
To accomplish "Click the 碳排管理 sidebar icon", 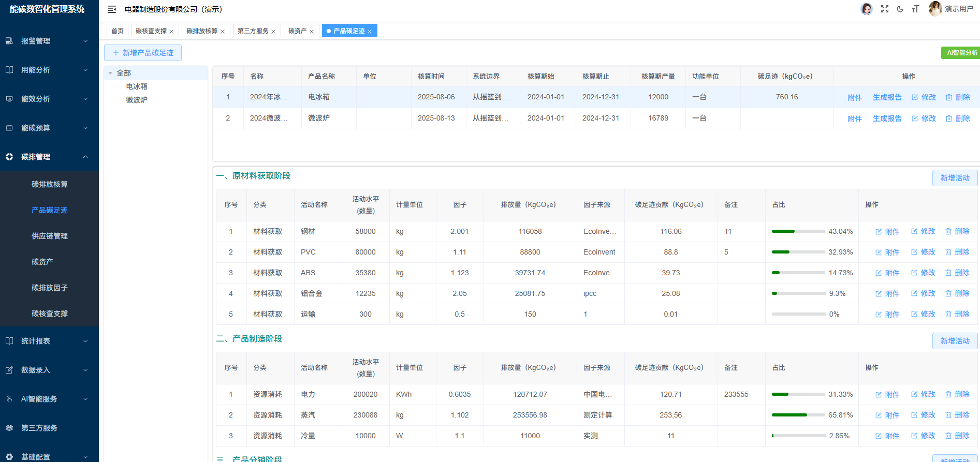I will tap(9, 157).
